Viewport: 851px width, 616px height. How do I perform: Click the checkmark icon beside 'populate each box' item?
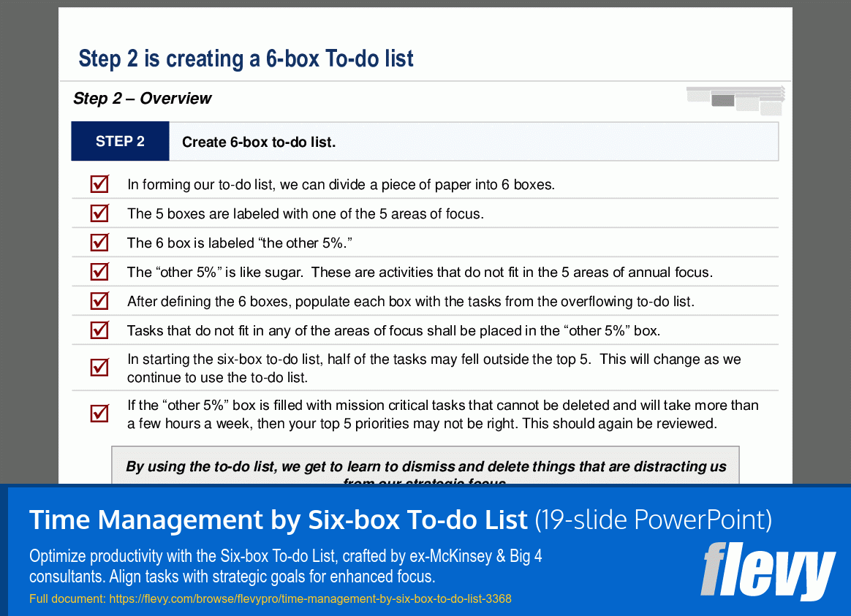click(x=99, y=300)
